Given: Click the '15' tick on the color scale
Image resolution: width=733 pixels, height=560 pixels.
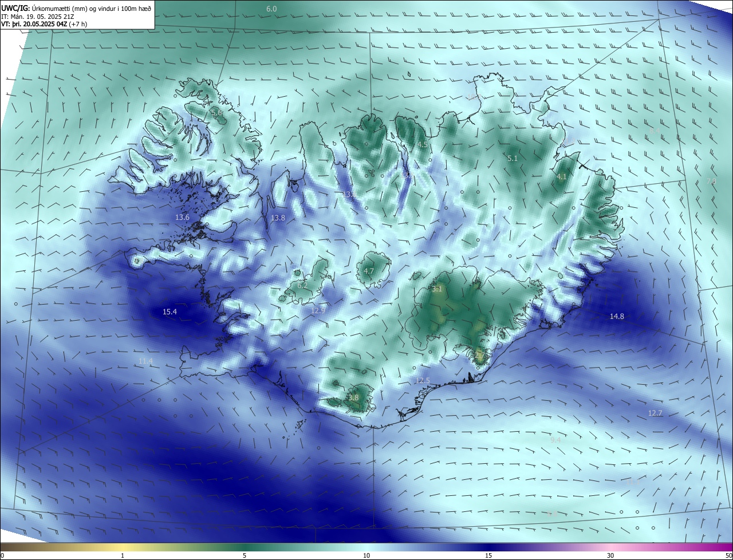Looking at the screenshot, I should (488, 555).
